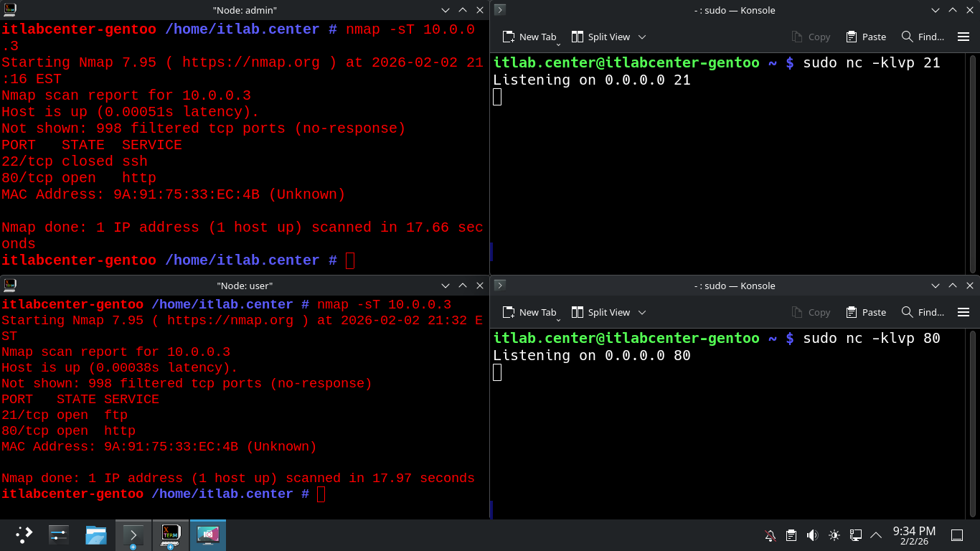Screen dimensions: 980x551
Task: Open hamburger menu in port 21 Konsole
Action: click(x=963, y=37)
